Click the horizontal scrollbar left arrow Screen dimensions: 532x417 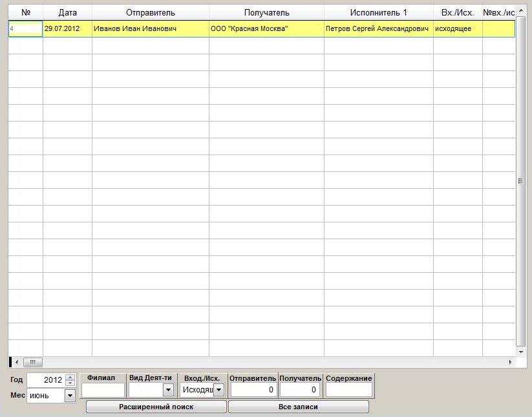tap(17, 363)
